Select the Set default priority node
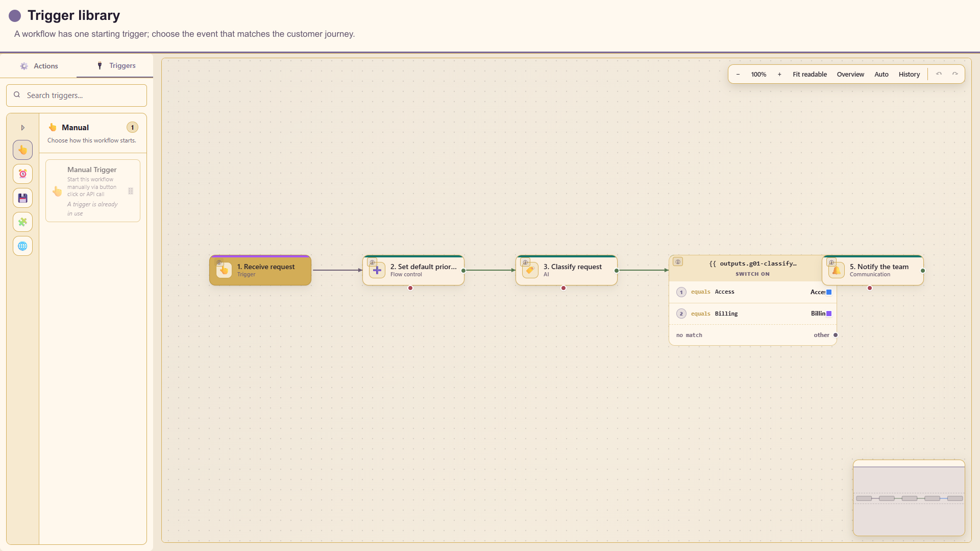980x551 pixels. (x=413, y=270)
